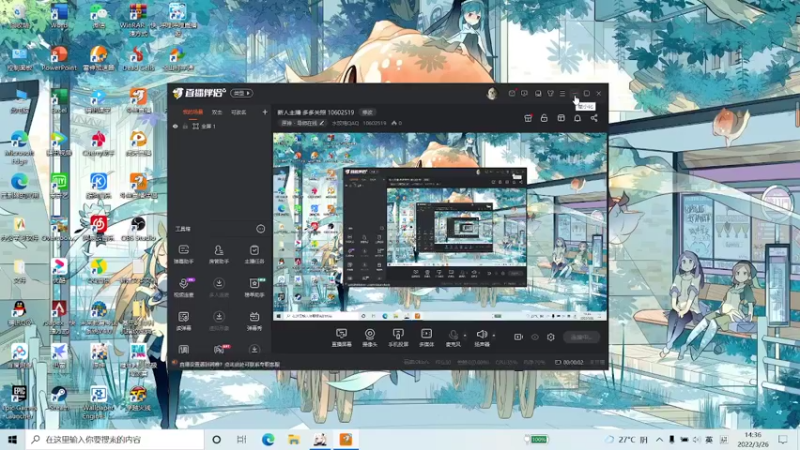
Task: Add a new scene with the plus button
Action: tap(265, 112)
